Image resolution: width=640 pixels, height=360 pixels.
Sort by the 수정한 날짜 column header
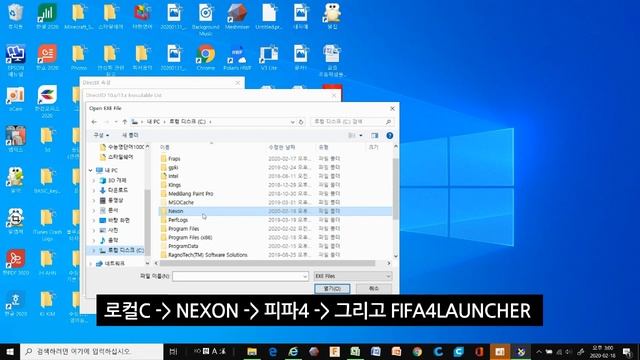[x=282, y=147]
